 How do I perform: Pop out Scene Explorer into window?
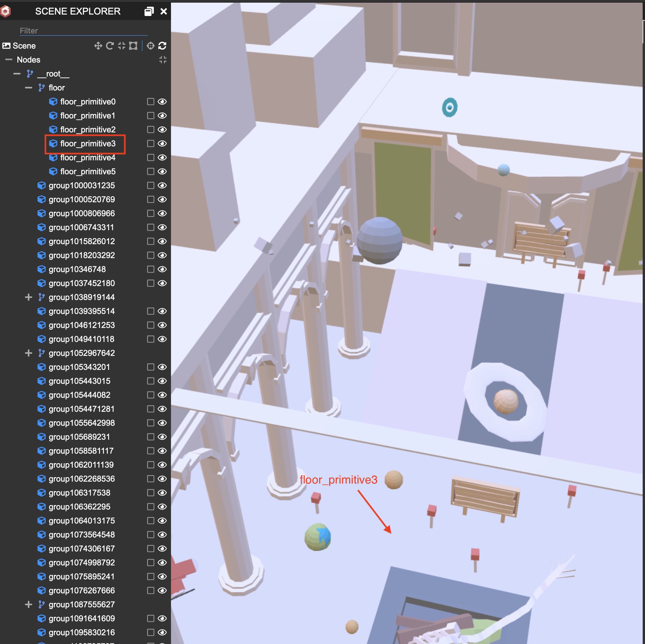tap(149, 11)
